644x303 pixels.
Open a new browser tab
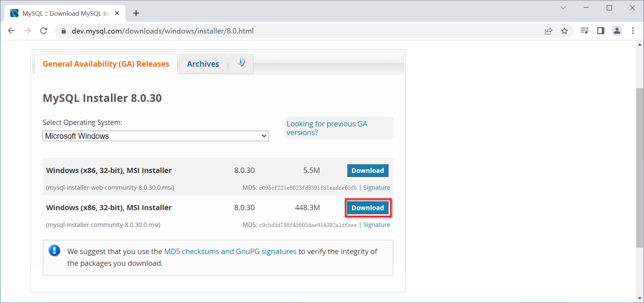pos(136,13)
